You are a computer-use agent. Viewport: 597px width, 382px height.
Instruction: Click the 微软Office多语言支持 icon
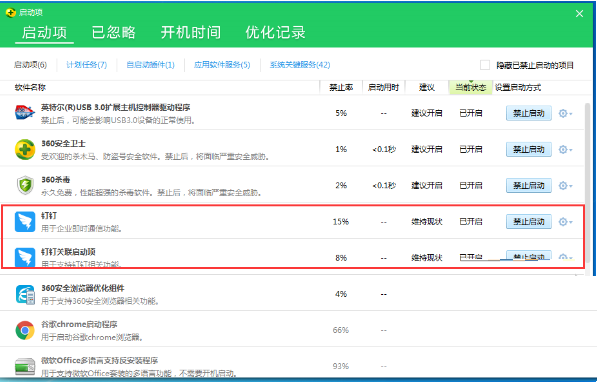25,366
